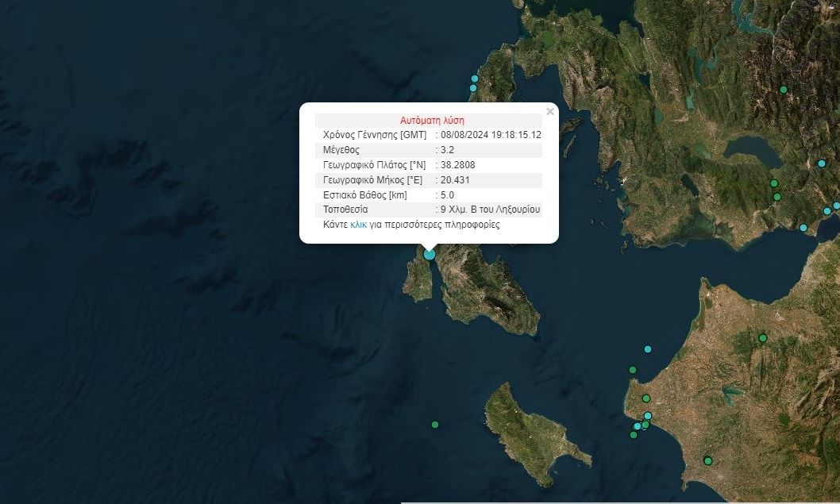
Task: Select the green marker nearest the map's bottom edge
Action: [707, 460]
